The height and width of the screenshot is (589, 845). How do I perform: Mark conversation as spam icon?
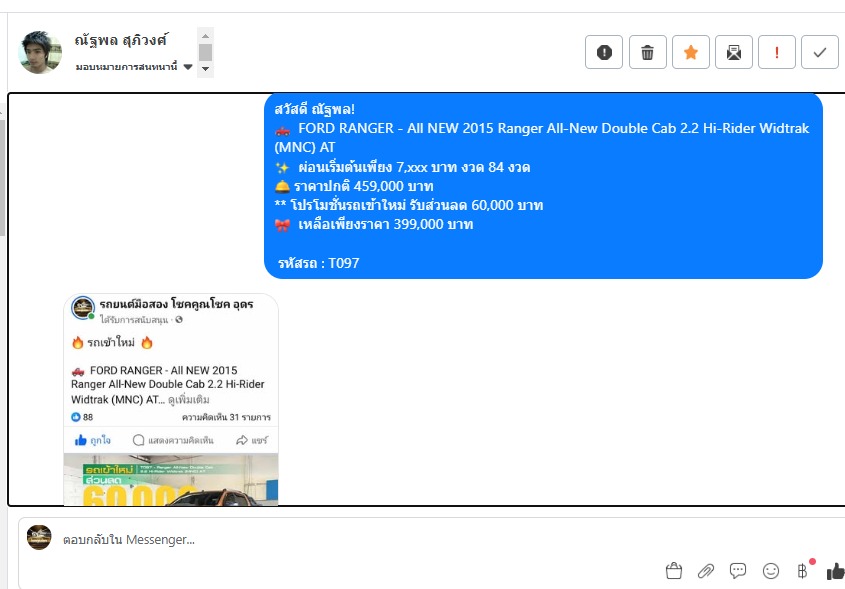point(604,52)
